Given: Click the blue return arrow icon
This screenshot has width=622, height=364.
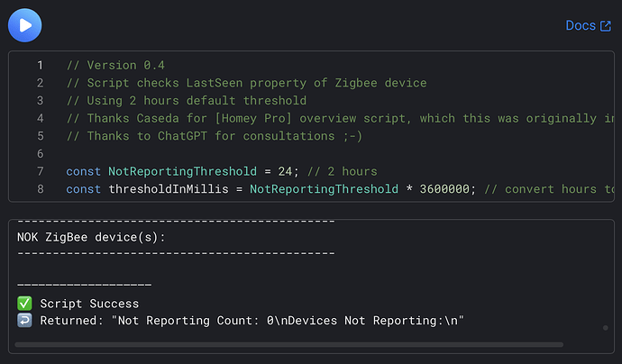Looking at the screenshot, I should [x=24, y=321].
